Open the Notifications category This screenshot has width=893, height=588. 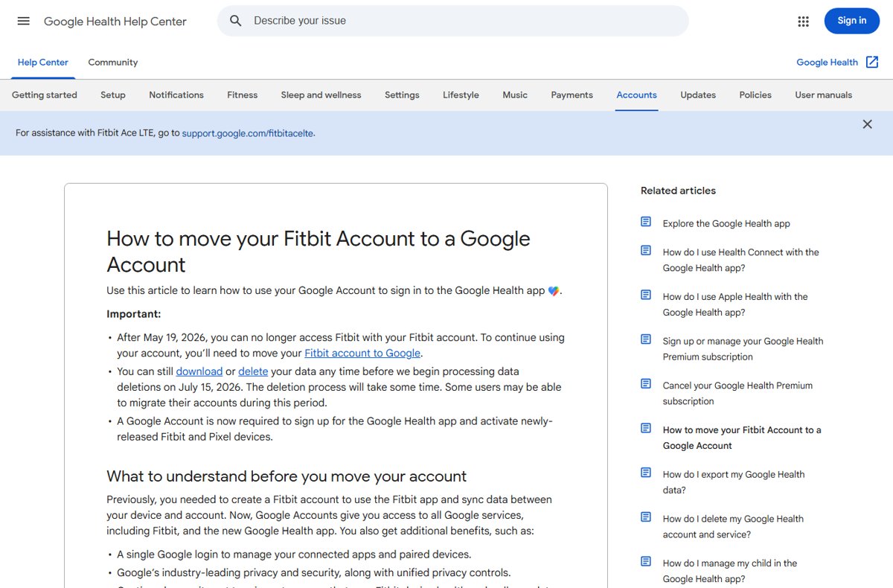[176, 95]
